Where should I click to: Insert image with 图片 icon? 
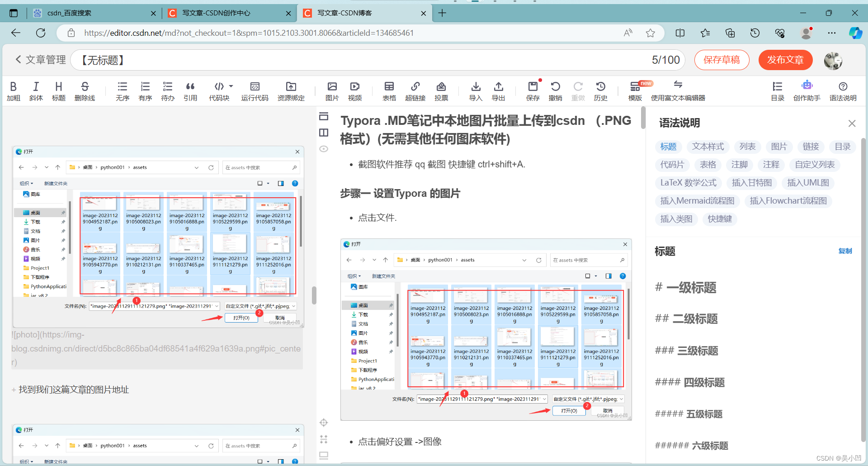point(332,91)
